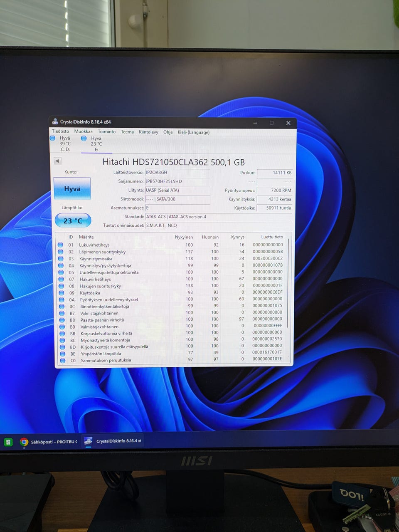Click the Sarjanumero serial number field
The image size is (399, 532).
177,181
